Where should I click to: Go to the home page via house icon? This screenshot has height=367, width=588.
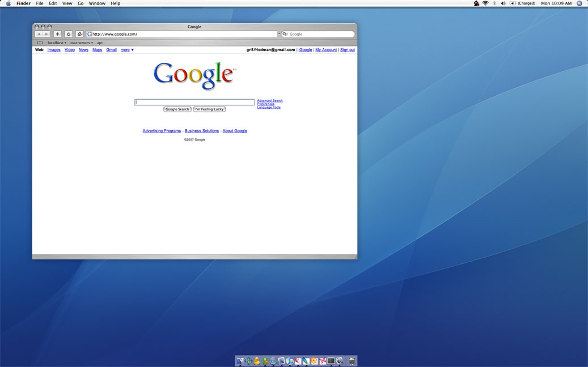79,34
